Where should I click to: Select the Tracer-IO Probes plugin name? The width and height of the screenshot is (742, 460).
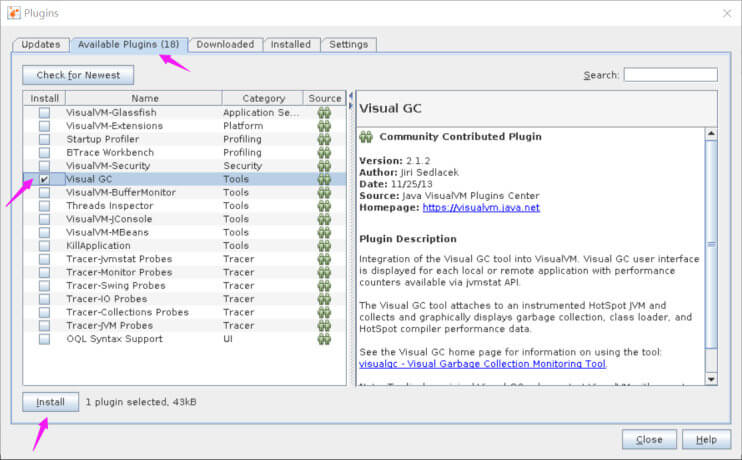107,299
